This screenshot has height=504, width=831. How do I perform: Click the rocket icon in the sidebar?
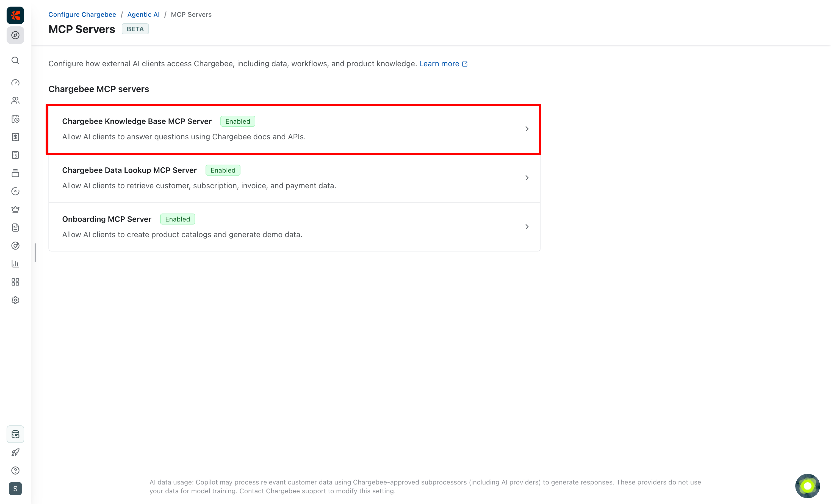15,452
